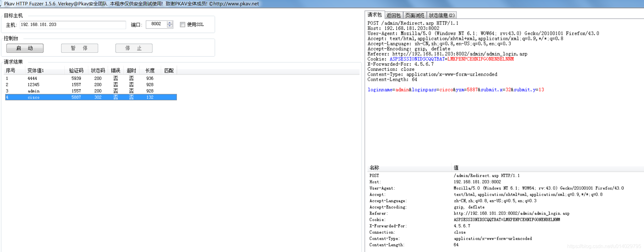Select the Cookie: row in header table
This screenshot has height=252, width=644.
[x=506, y=220]
